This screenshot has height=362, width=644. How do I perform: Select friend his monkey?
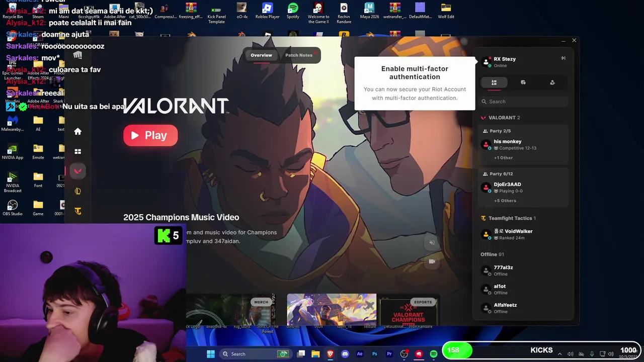pos(523,145)
